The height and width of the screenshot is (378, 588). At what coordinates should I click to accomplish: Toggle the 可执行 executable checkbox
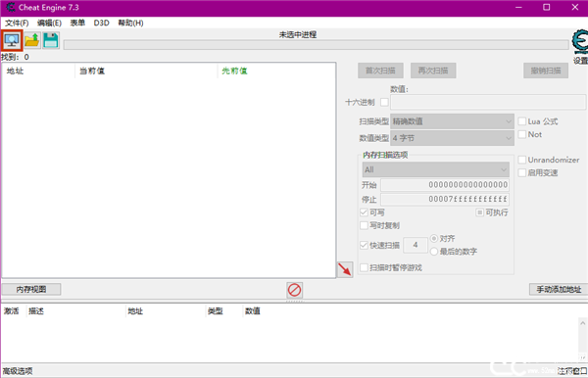pyautogui.click(x=479, y=213)
